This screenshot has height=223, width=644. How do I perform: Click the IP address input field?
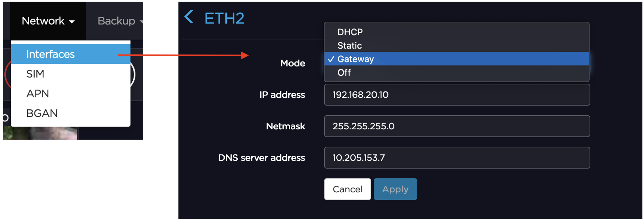coord(457,95)
